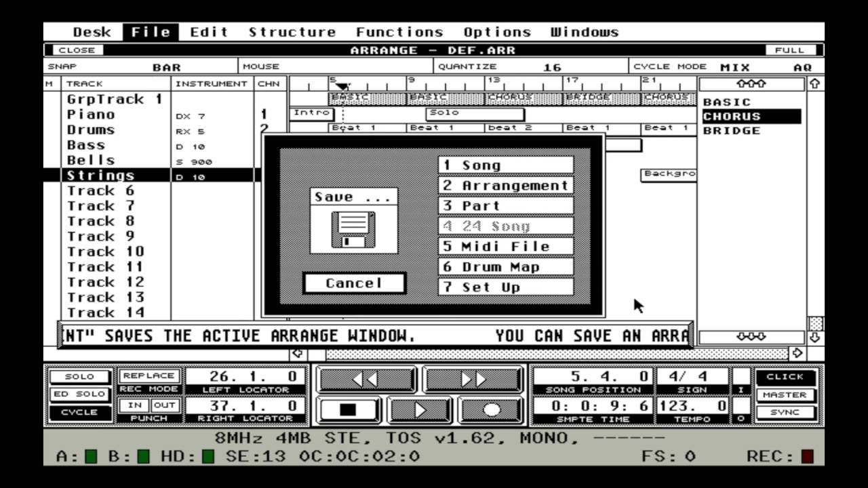Click the 4/4 time signature field
868x488 pixels.
692,376
